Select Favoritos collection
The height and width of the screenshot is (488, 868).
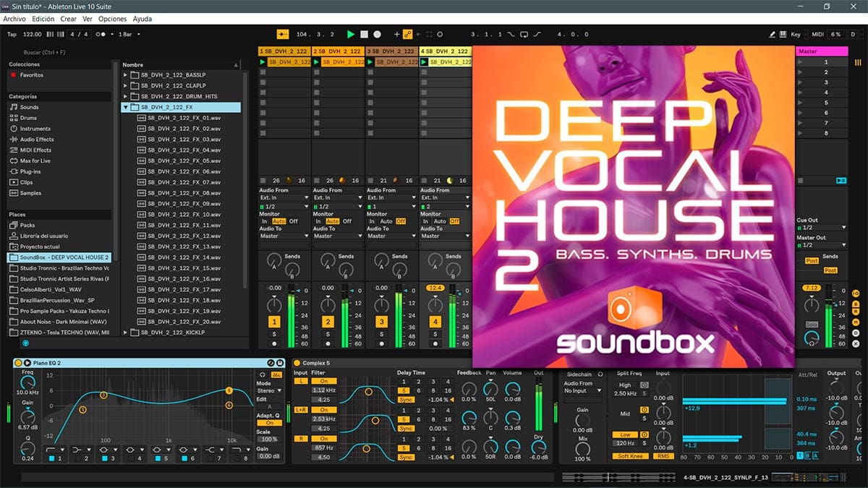[x=31, y=75]
